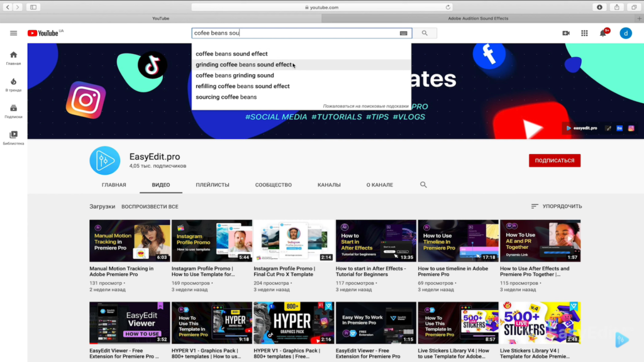Open the notifications bell
This screenshot has height=362, width=644.
(x=603, y=33)
